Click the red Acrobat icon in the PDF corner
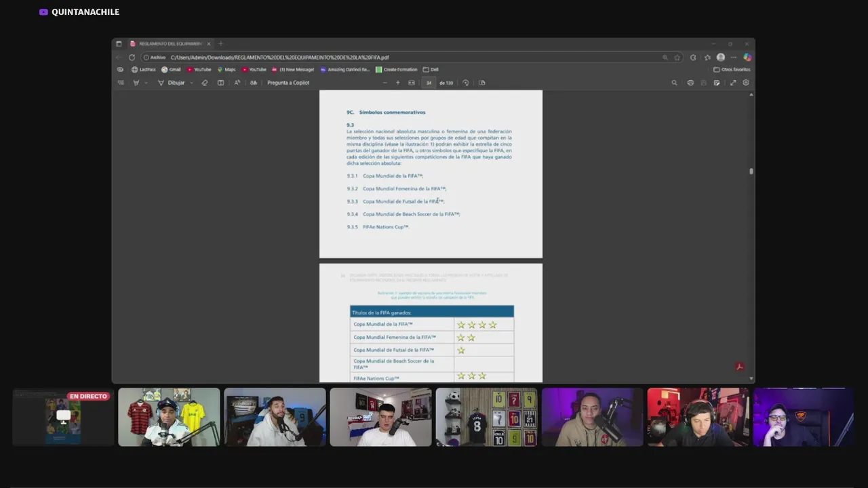Image resolution: width=868 pixels, height=488 pixels. click(x=740, y=367)
